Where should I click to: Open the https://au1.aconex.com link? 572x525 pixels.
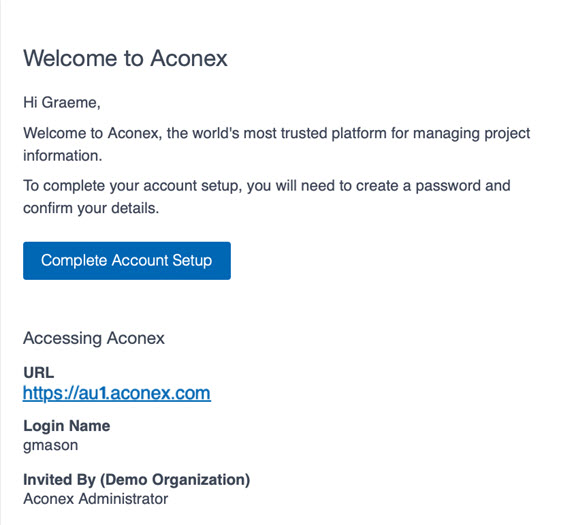(x=117, y=393)
